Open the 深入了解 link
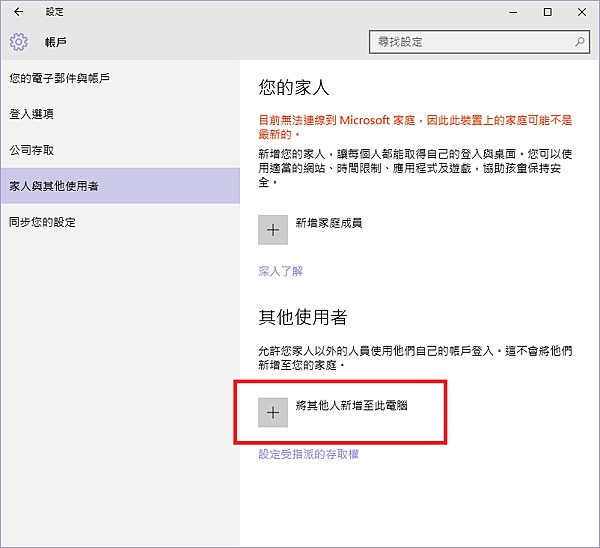The image size is (600, 548). coord(280,271)
